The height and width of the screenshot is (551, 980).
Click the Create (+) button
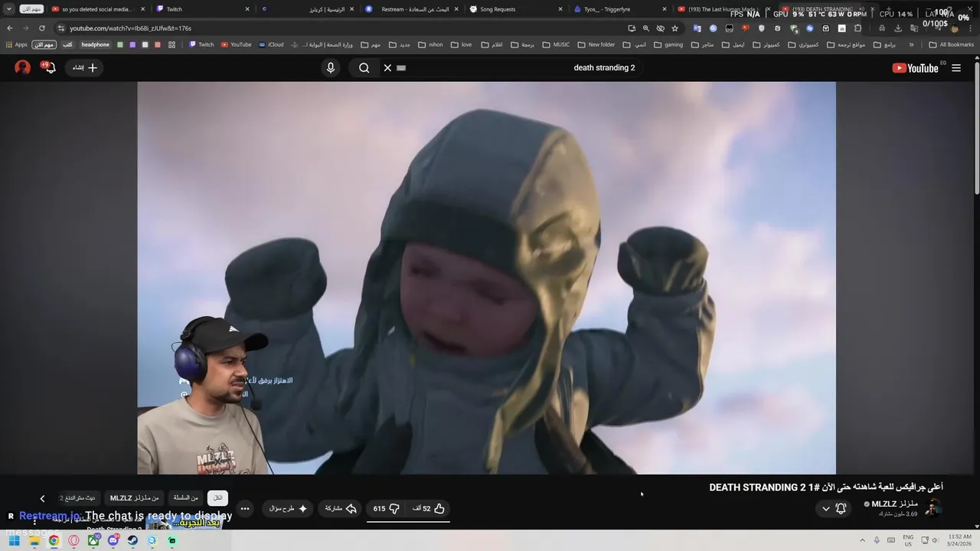85,68
